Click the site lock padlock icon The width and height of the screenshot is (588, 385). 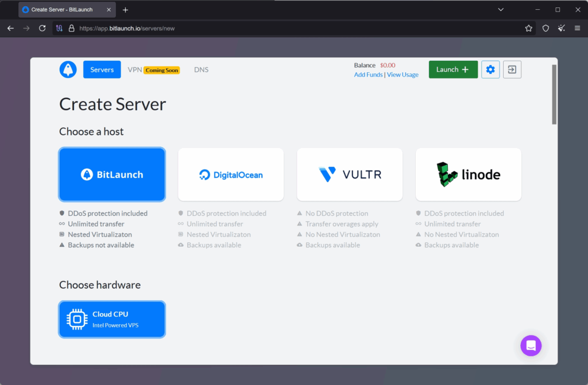tap(71, 29)
